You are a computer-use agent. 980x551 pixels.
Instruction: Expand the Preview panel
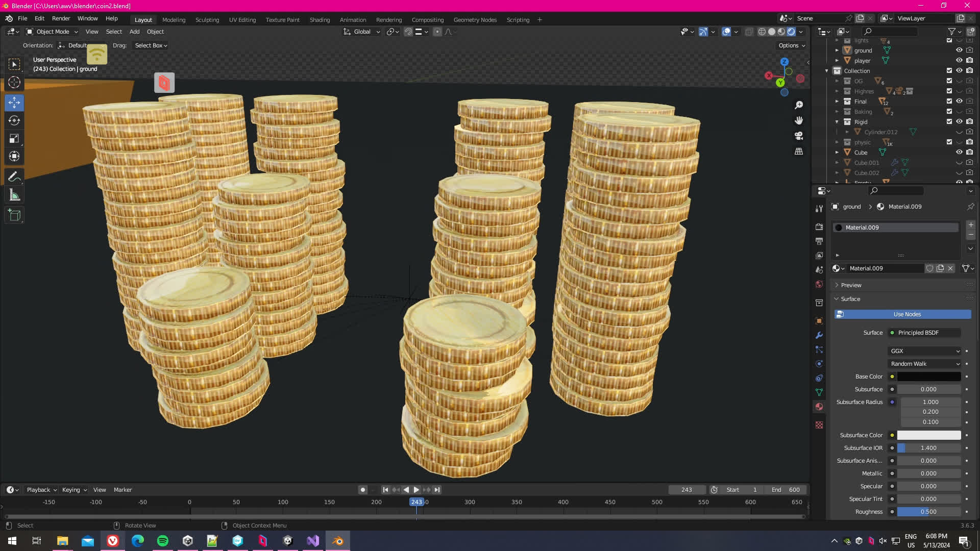(851, 285)
